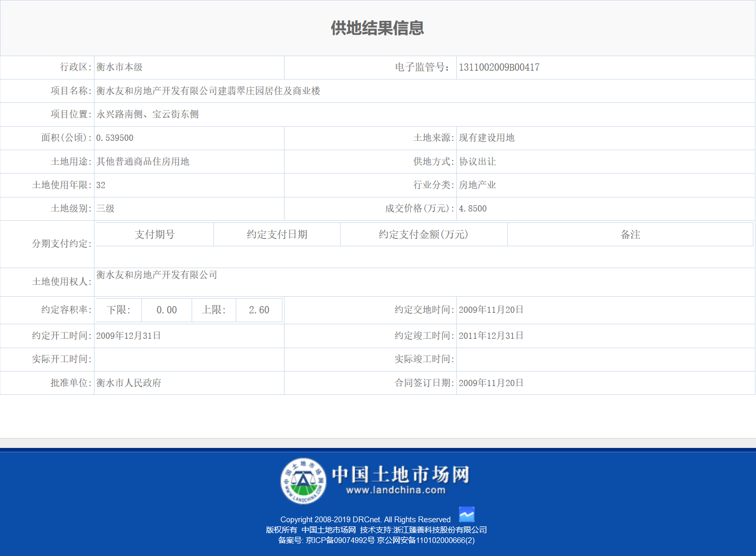The image size is (756, 556).
Task: Select 电子监管号 1311002009B00417
Action: 499,67
